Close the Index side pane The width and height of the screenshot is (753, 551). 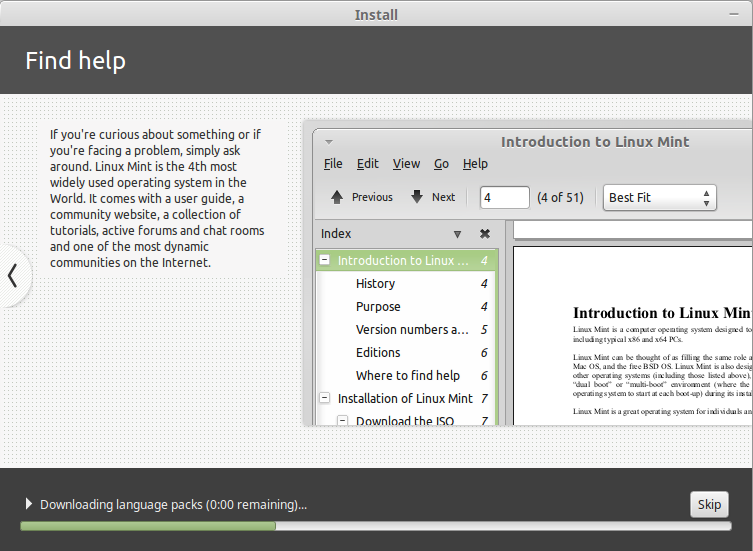point(485,234)
